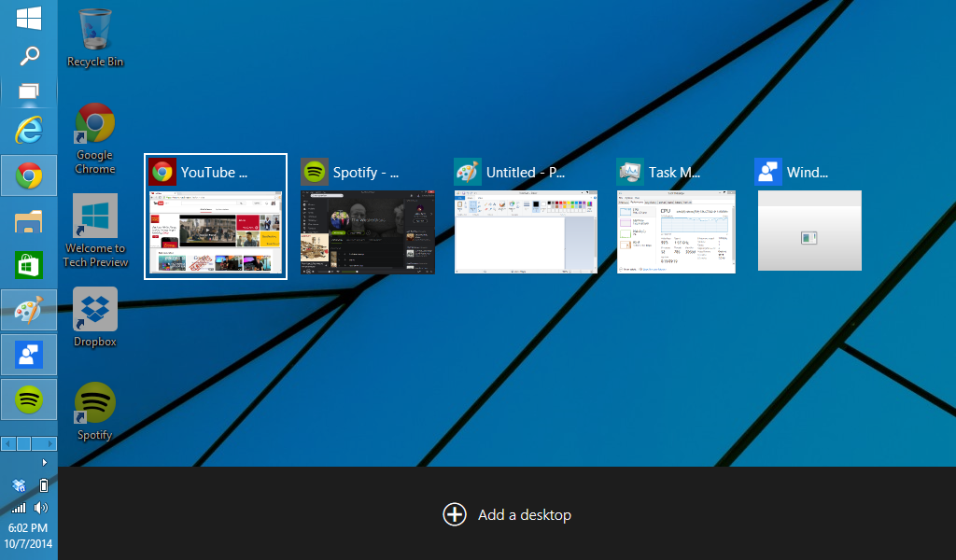Screen dimensions: 956x560
Task: Click the Spotify icon in task view
Action: tap(315, 172)
